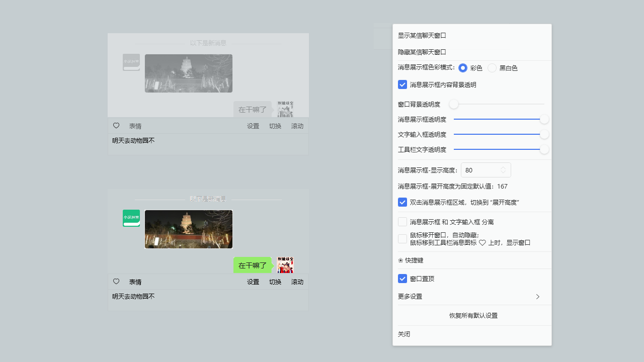Uncheck 消息展示框内容背景透明

[x=403, y=84]
